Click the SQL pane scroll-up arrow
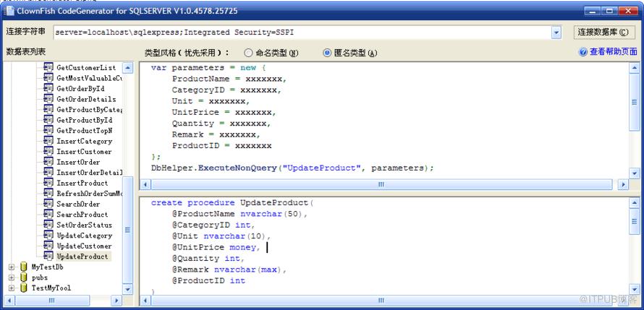644x310 pixels. click(635, 202)
